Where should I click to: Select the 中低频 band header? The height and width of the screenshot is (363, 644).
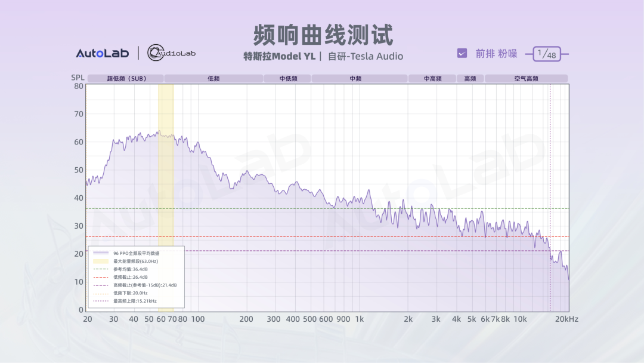point(287,78)
